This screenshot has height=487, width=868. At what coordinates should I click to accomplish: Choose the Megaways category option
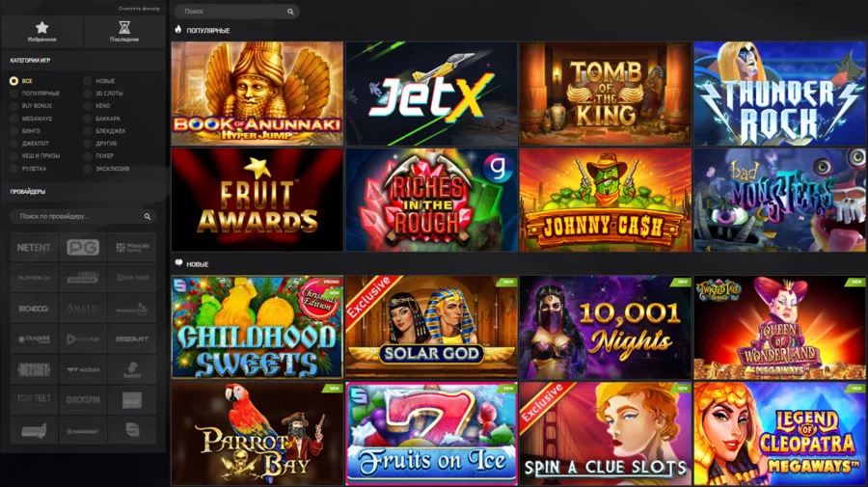point(32,119)
